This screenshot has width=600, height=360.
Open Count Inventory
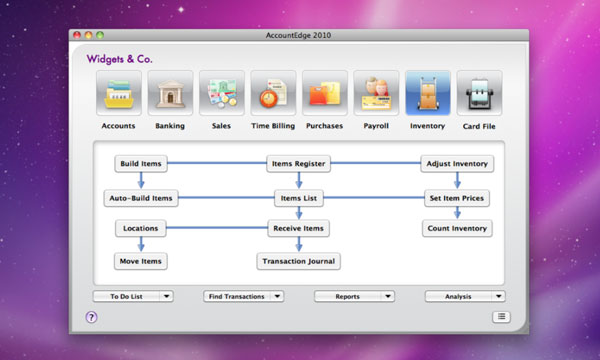click(x=457, y=228)
